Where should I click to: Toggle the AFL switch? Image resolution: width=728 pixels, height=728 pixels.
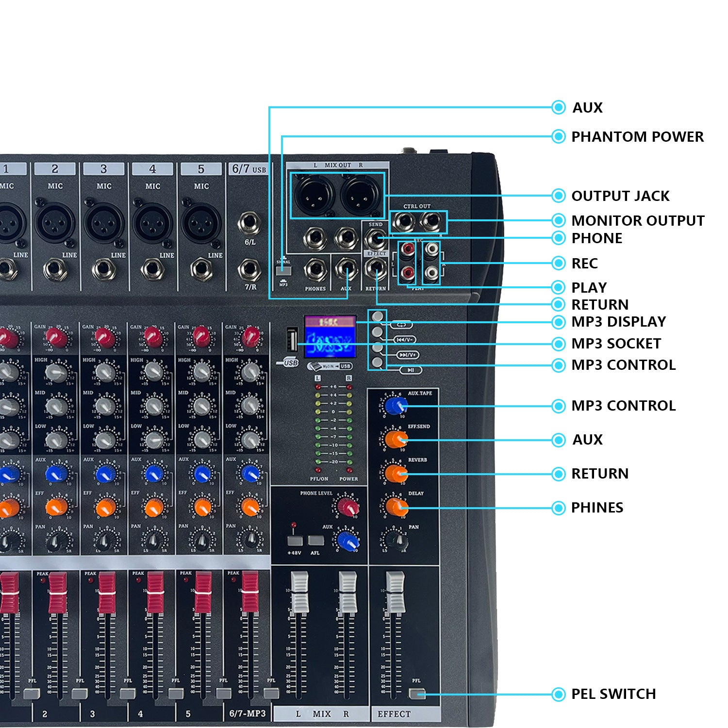[315, 540]
